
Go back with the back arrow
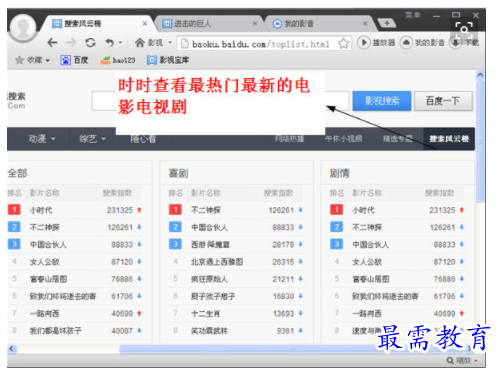point(52,43)
